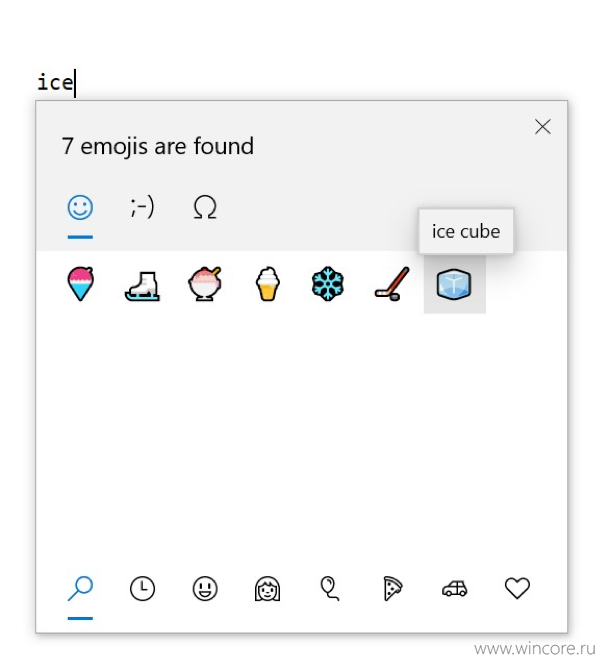608x668 pixels.
Task: Open the Symbols omega tab
Action: [205, 207]
